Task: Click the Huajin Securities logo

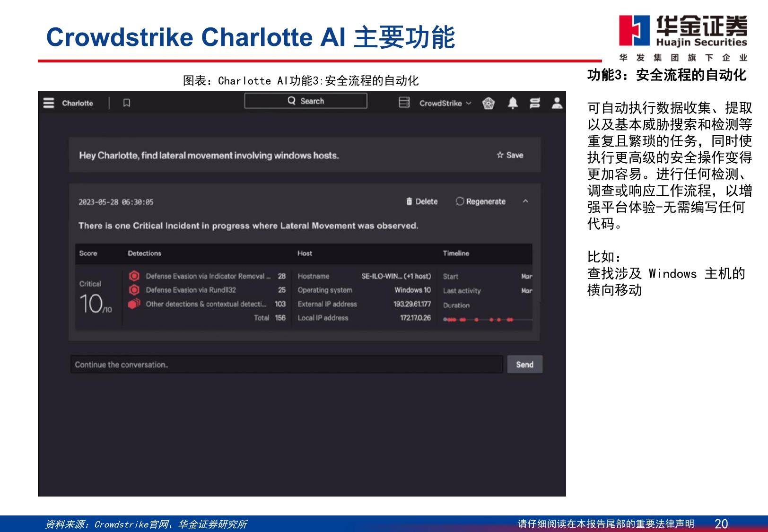Action: coord(683,38)
